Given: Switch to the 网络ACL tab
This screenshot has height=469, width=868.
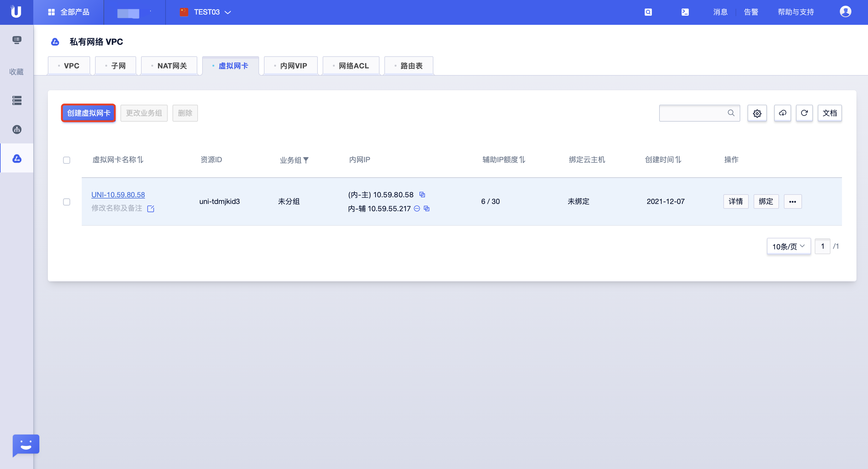Looking at the screenshot, I should pyautogui.click(x=351, y=66).
